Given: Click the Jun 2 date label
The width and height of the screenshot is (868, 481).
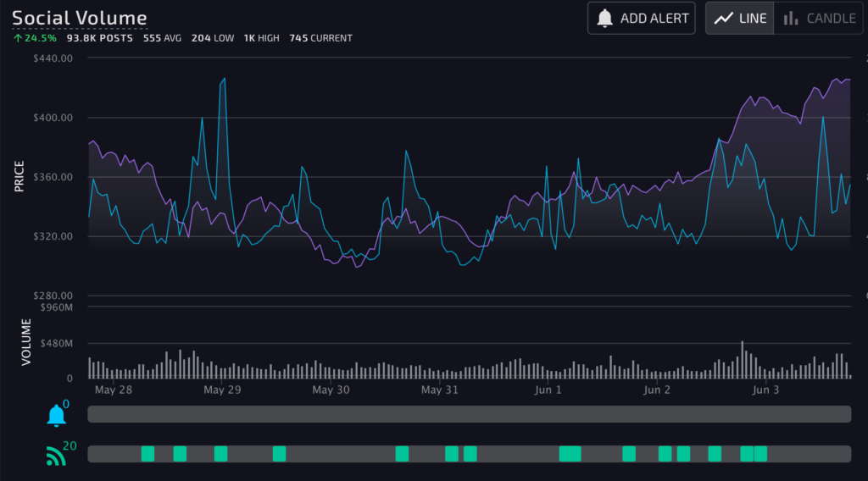Looking at the screenshot, I should click(657, 390).
